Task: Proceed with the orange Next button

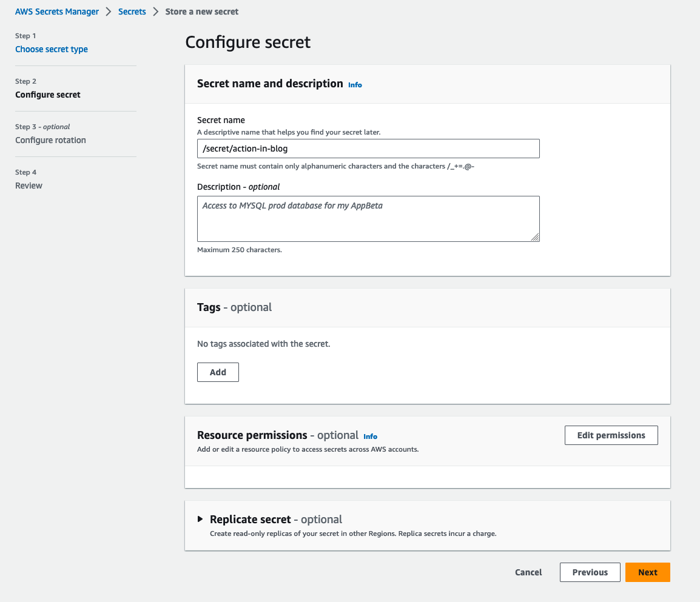Action: [647, 572]
